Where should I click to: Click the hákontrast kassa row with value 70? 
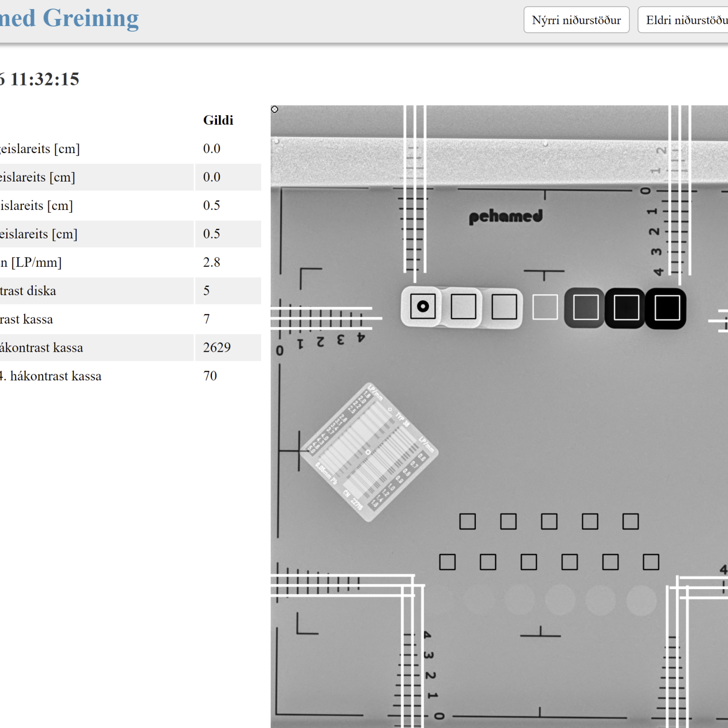(51, 376)
